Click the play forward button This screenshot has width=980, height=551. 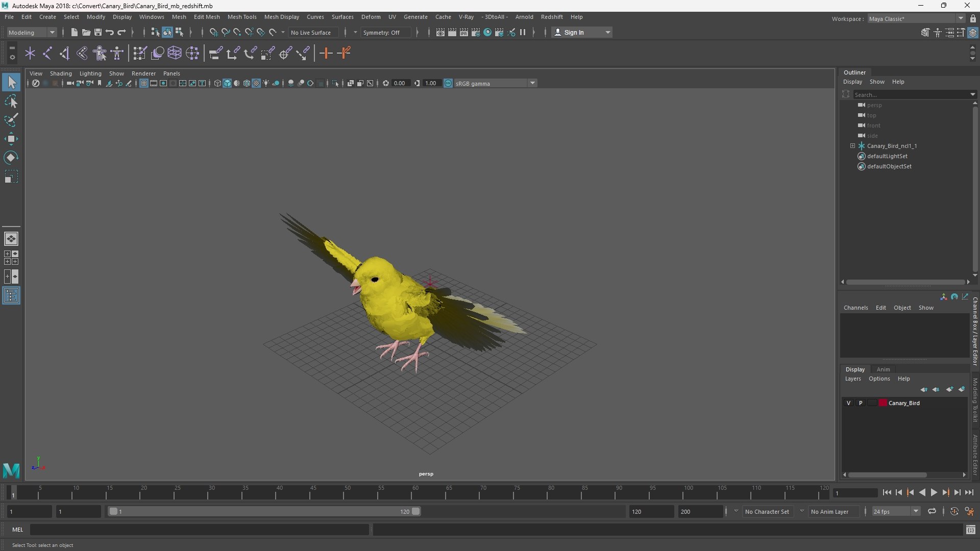(x=934, y=493)
